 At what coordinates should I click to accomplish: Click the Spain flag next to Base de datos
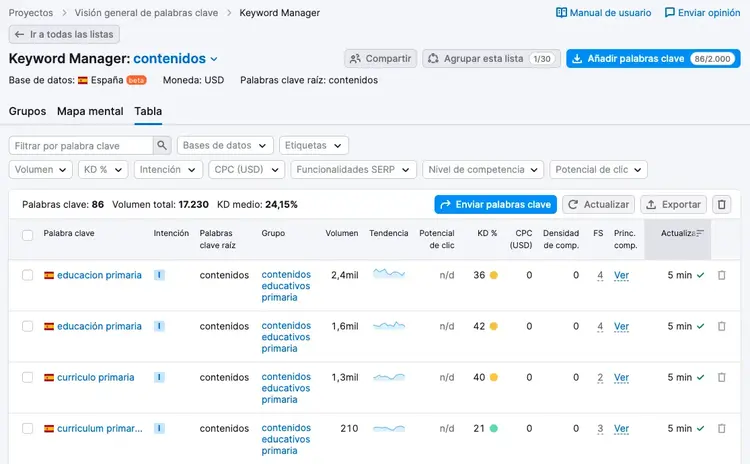[83, 80]
